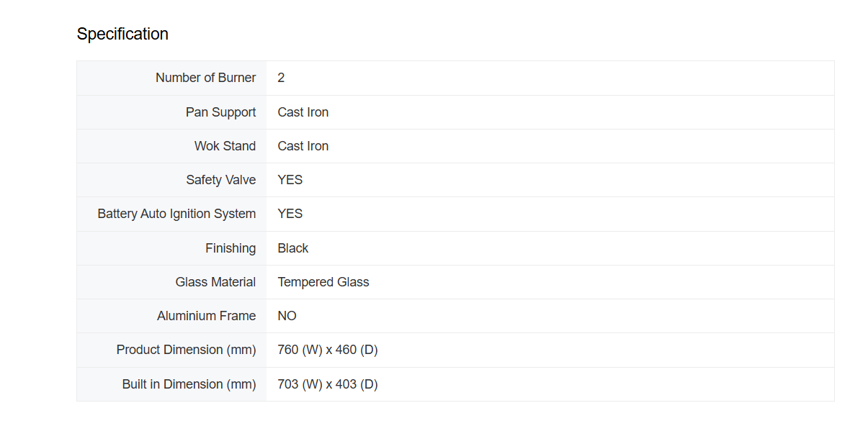This screenshot has height=426, width=868.
Task: Click the Wok Stand label
Action: pyautogui.click(x=225, y=146)
